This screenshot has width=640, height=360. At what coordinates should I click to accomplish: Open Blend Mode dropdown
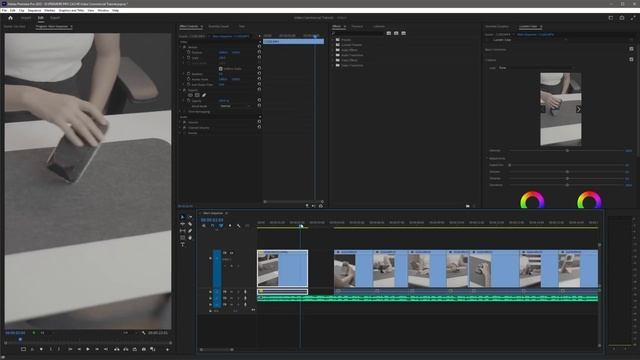pyautogui.click(x=236, y=106)
